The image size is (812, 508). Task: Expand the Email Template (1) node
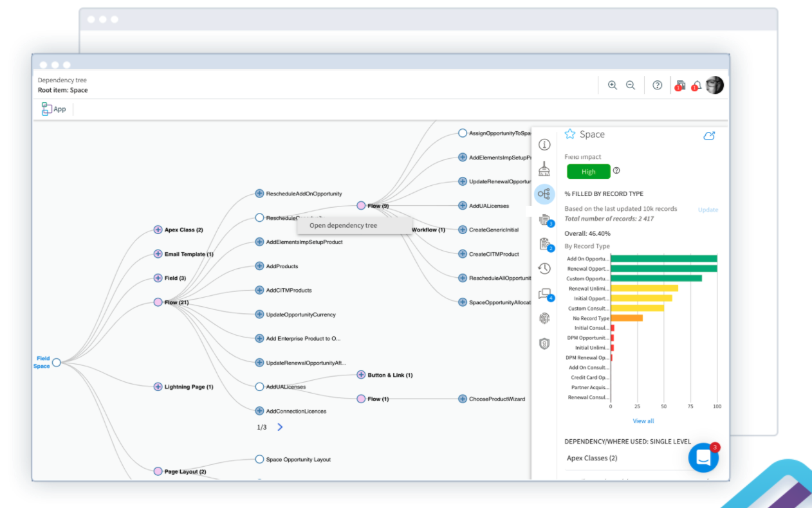point(158,254)
